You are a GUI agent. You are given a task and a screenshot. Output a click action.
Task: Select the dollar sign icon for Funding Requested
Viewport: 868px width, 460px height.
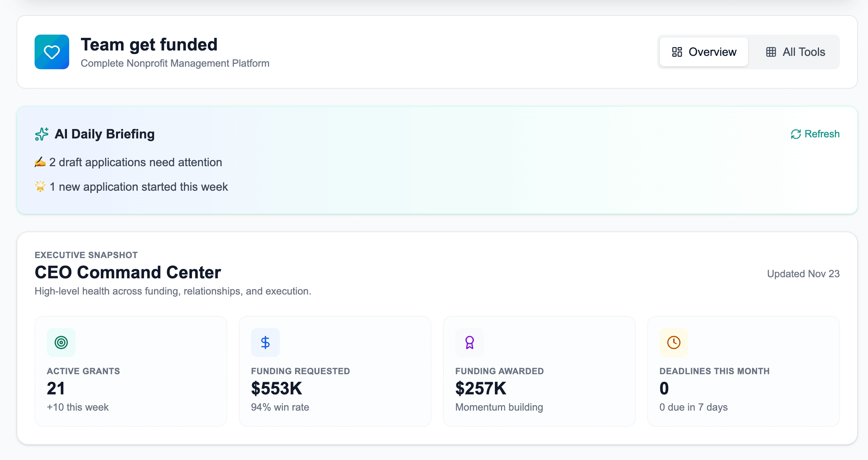click(x=265, y=342)
